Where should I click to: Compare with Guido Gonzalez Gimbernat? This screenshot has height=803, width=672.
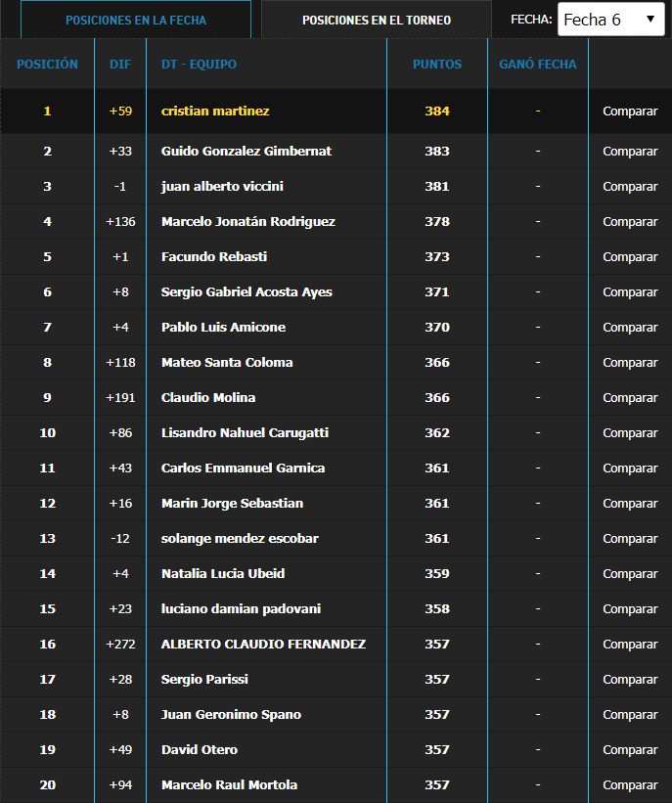630,151
